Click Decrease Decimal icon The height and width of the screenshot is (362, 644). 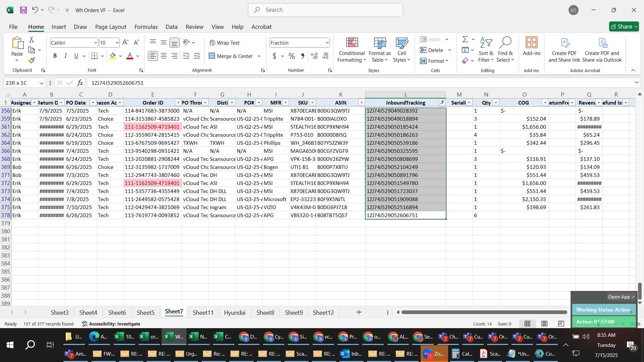click(x=325, y=56)
